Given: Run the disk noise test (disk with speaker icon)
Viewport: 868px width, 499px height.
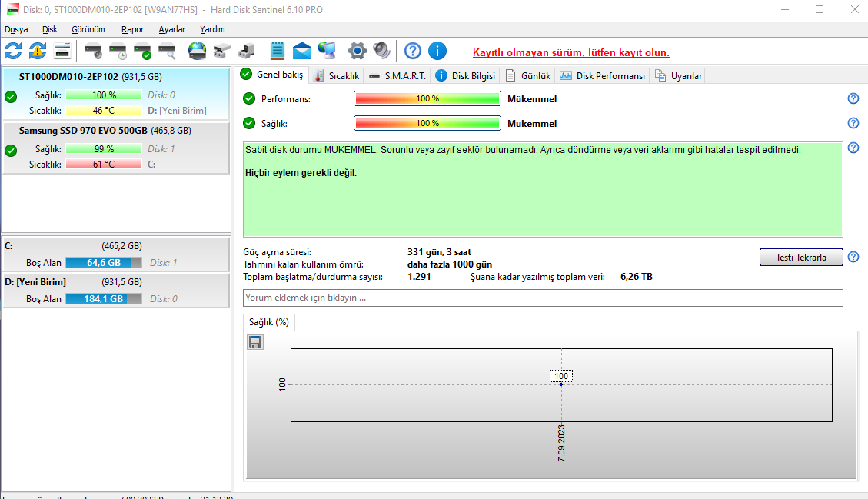Looking at the screenshot, I should coord(93,51).
